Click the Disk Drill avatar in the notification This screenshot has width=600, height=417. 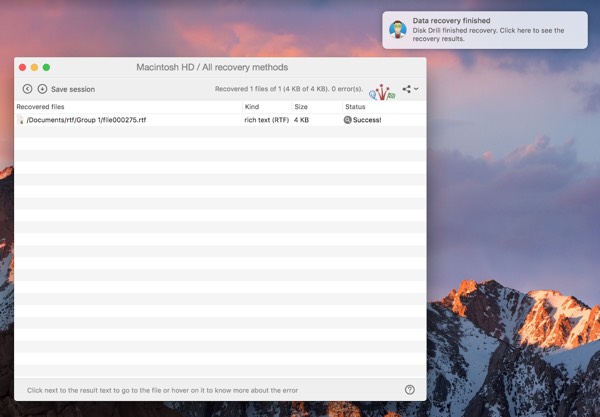click(398, 29)
